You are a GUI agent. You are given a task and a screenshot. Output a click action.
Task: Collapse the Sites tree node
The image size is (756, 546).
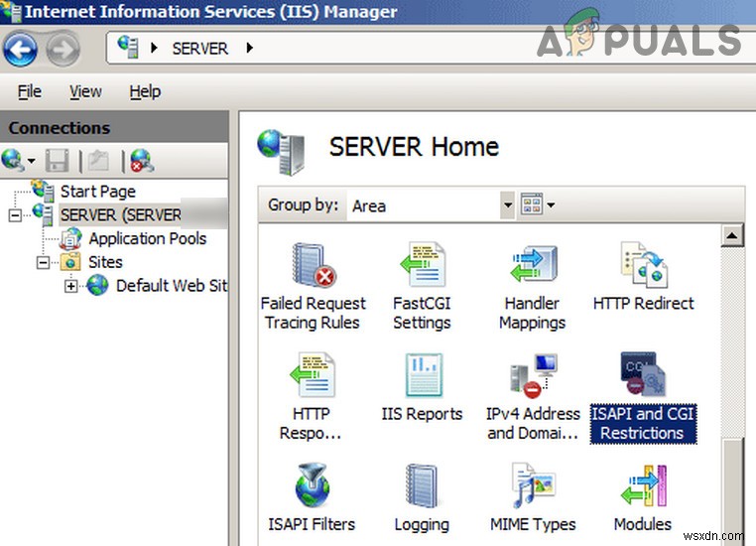point(43,263)
